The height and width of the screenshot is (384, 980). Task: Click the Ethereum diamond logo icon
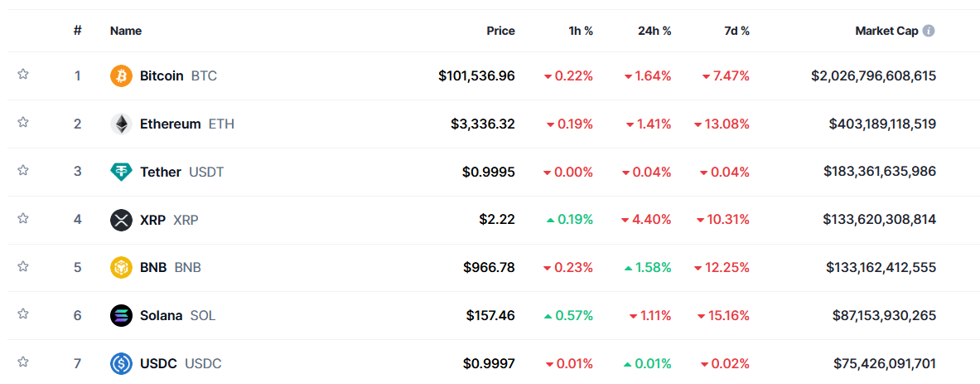click(x=121, y=124)
